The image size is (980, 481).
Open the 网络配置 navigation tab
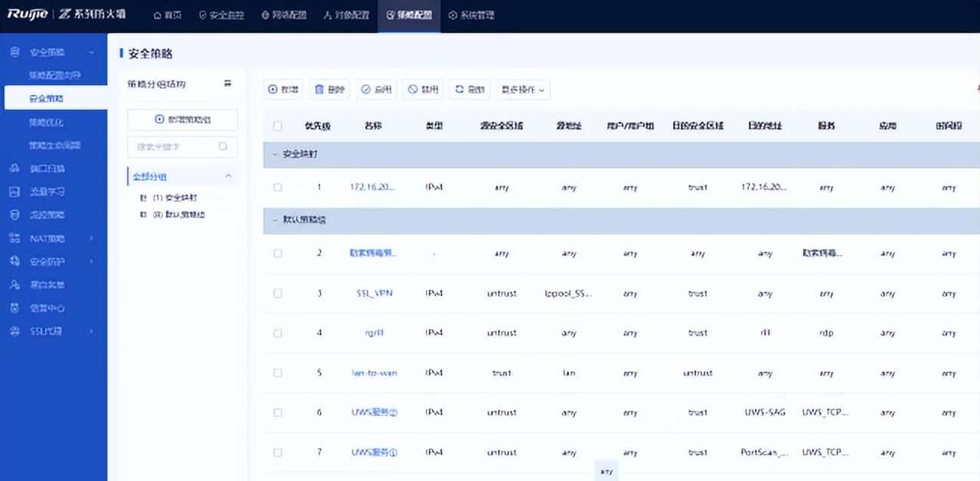point(284,15)
